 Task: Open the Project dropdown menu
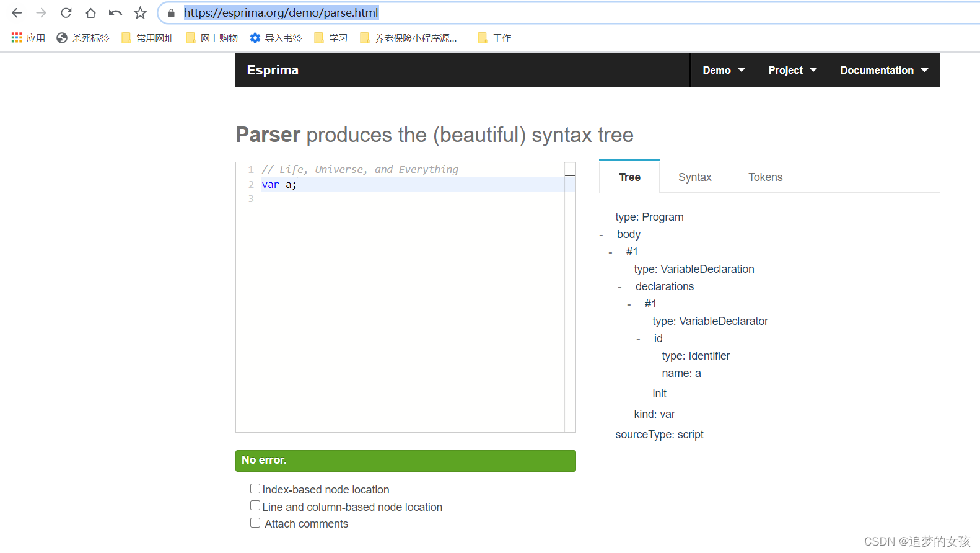[x=792, y=70]
